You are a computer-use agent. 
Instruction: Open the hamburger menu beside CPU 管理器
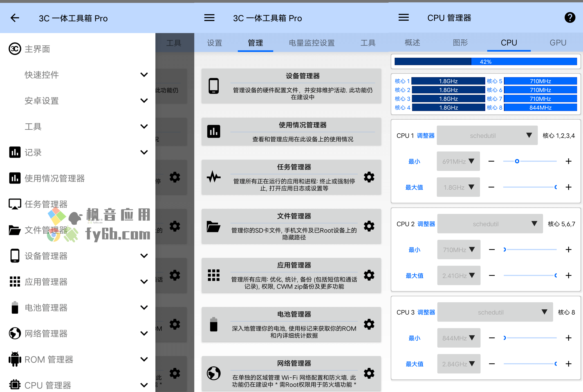(403, 17)
